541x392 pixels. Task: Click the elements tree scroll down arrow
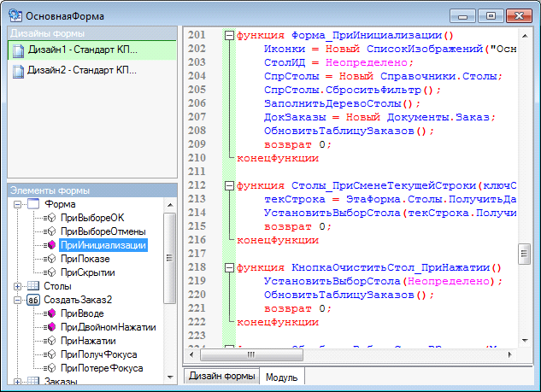tap(170, 377)
